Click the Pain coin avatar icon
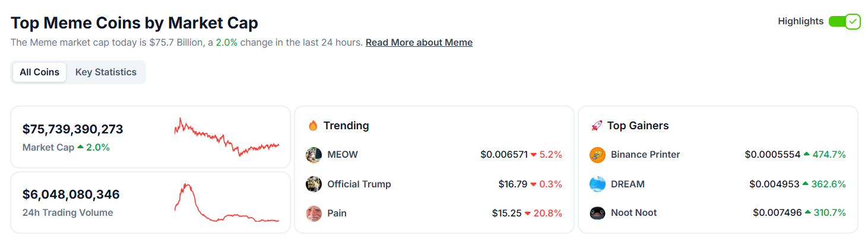868x252 pixels. coord(313,213)
